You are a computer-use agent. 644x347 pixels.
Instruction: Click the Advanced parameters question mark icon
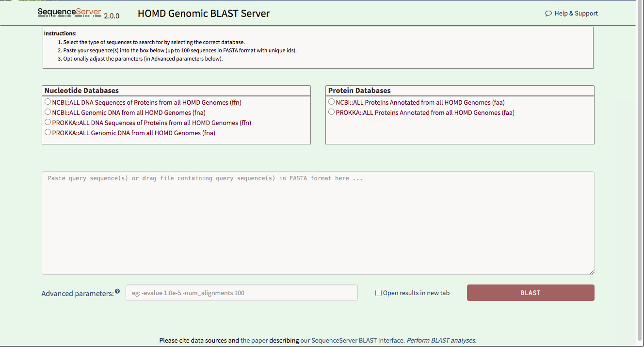click(x=117, y=292)
